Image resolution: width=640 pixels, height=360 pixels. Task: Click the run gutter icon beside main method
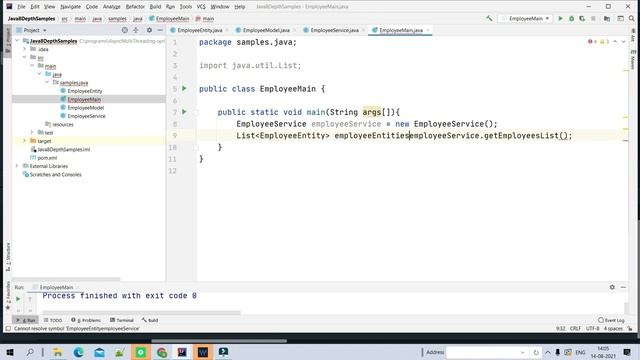184,111
